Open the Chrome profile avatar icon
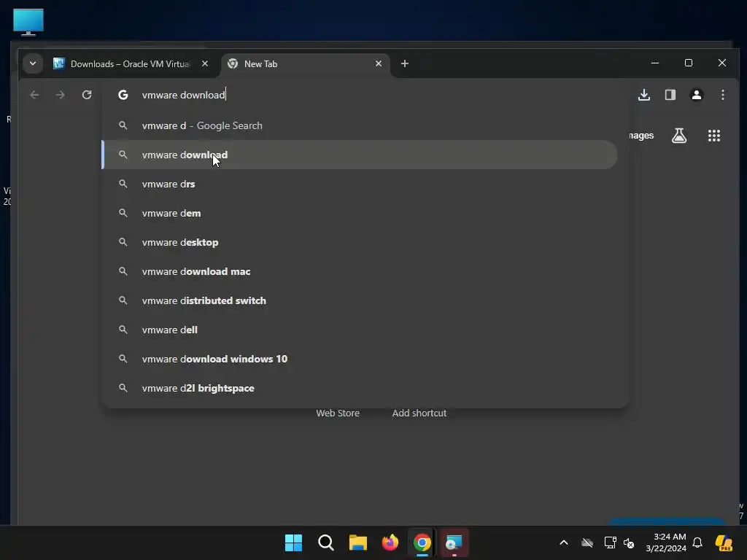 [697, 95]
